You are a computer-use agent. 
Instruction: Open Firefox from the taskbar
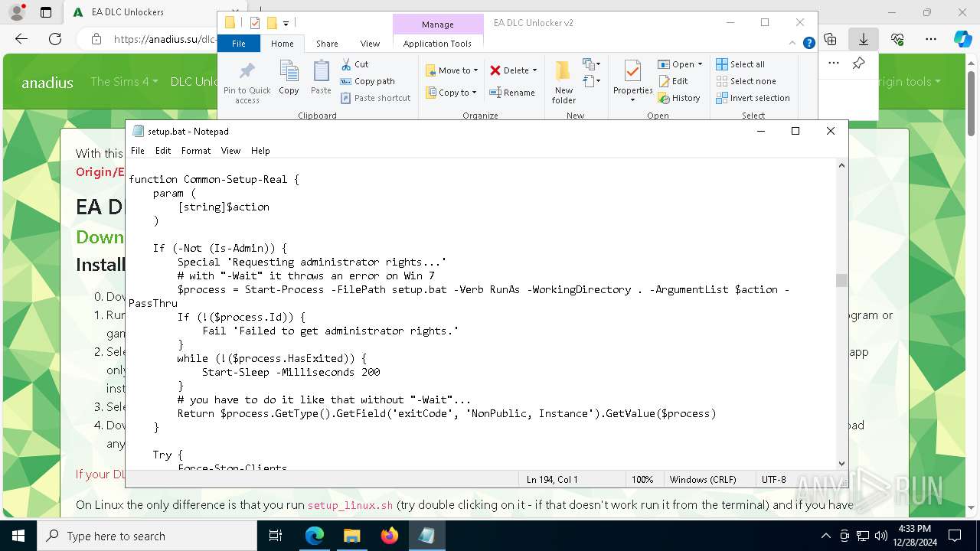coord(389,536)
